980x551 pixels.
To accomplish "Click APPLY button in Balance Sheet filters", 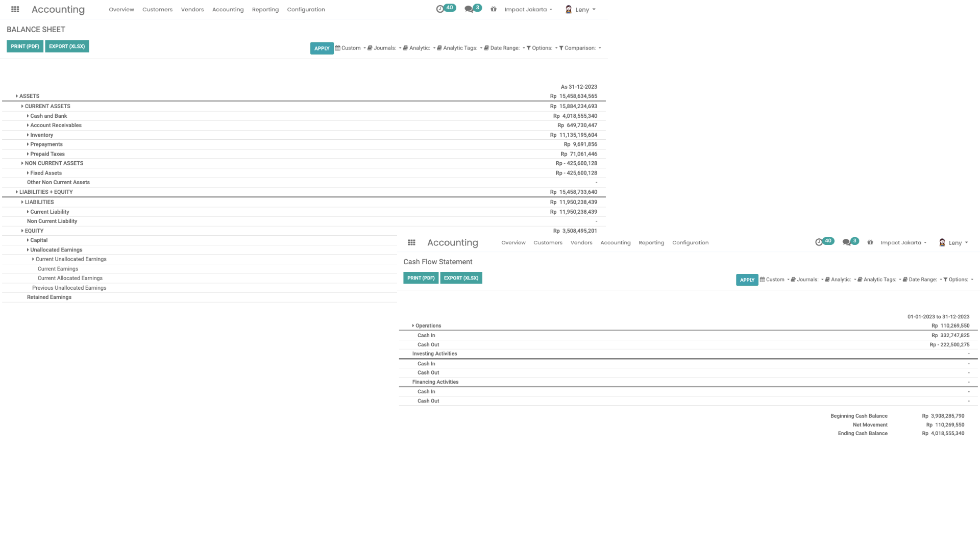I will (x=322, y=48).
